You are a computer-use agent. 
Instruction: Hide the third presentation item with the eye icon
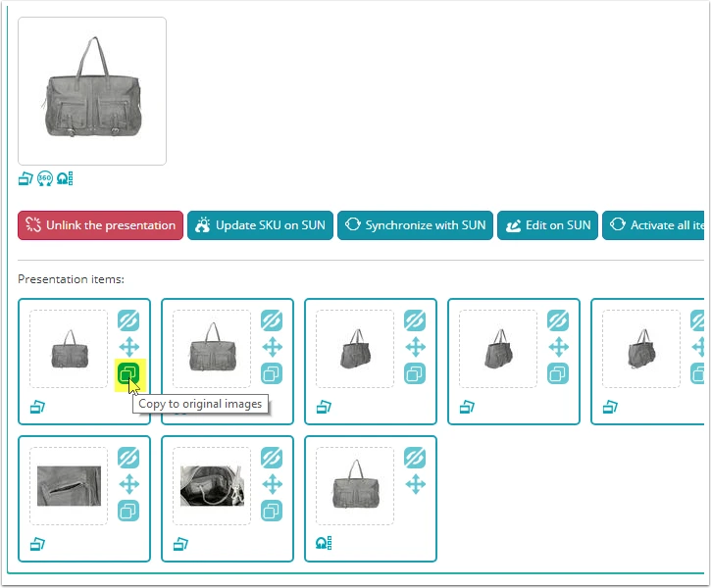[x=415, y=320]
